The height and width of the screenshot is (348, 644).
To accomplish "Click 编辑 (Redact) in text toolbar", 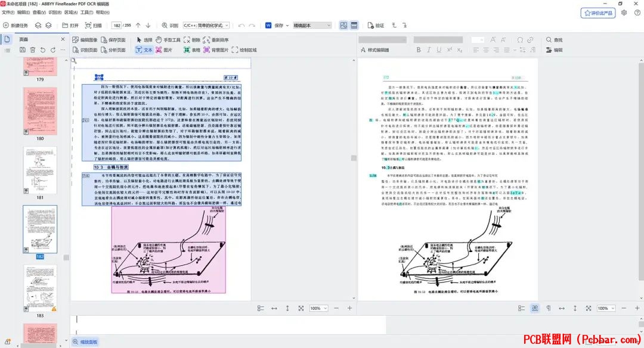I will point(554,50).
